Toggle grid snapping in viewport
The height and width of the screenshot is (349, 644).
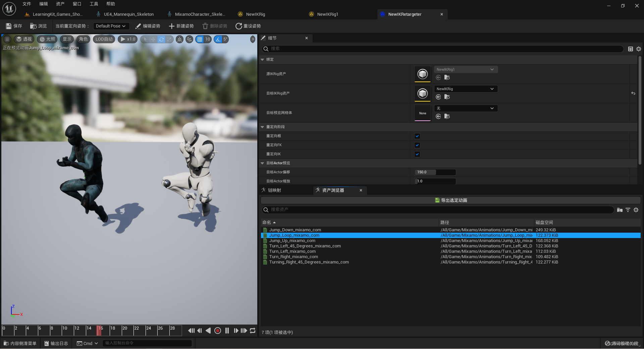pyautogui.click(x=200, y=39)
